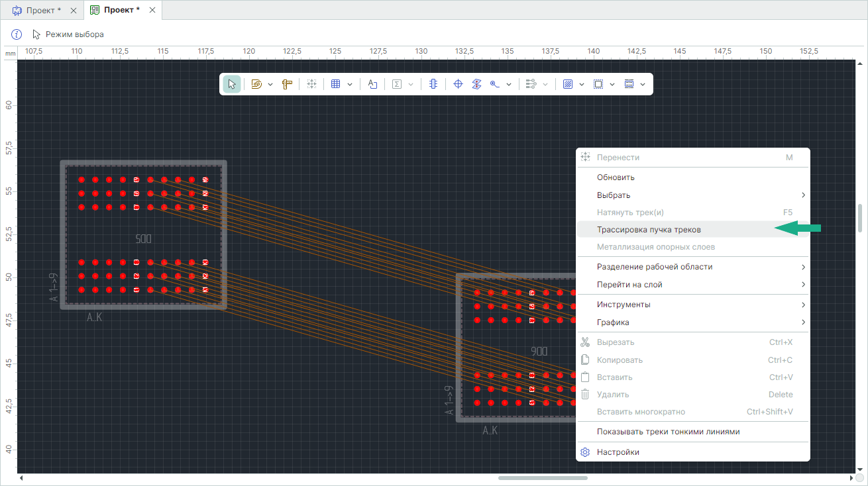Click the settings gear icon in context menu

click(585, 452)
